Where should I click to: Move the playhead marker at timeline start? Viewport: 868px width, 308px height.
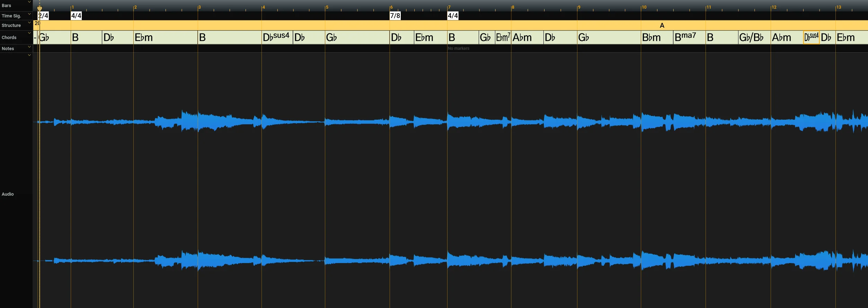[x=39, y=8]
